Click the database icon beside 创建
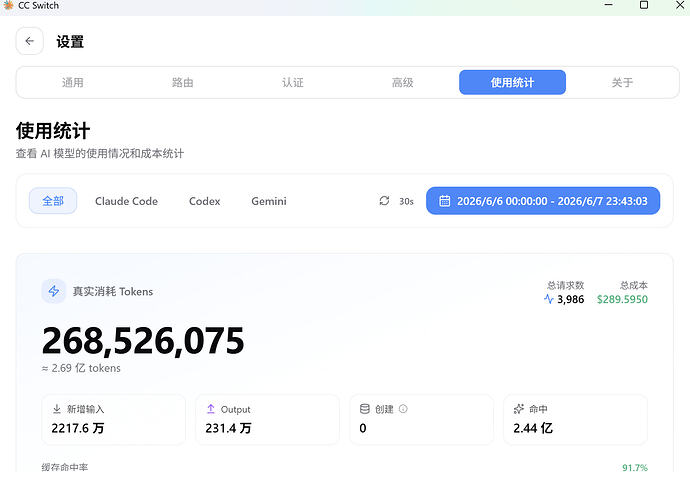690x482 pixels. coord(365,409)
